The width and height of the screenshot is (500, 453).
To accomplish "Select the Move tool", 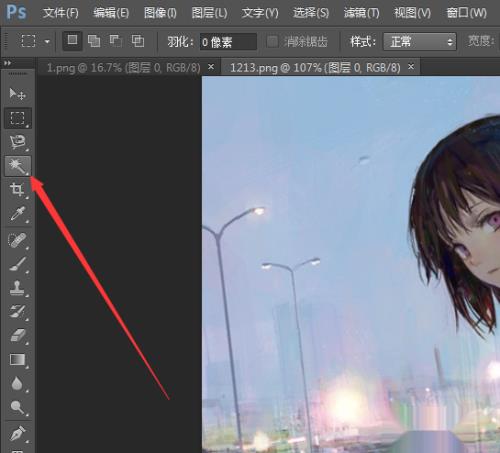I will [x=17, y=94].
